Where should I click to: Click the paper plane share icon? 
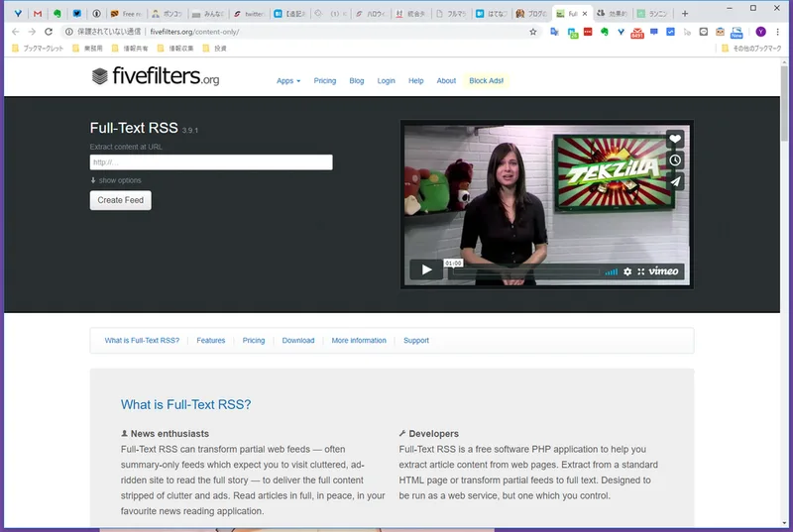pyautogui.click(x=675, y=181)
